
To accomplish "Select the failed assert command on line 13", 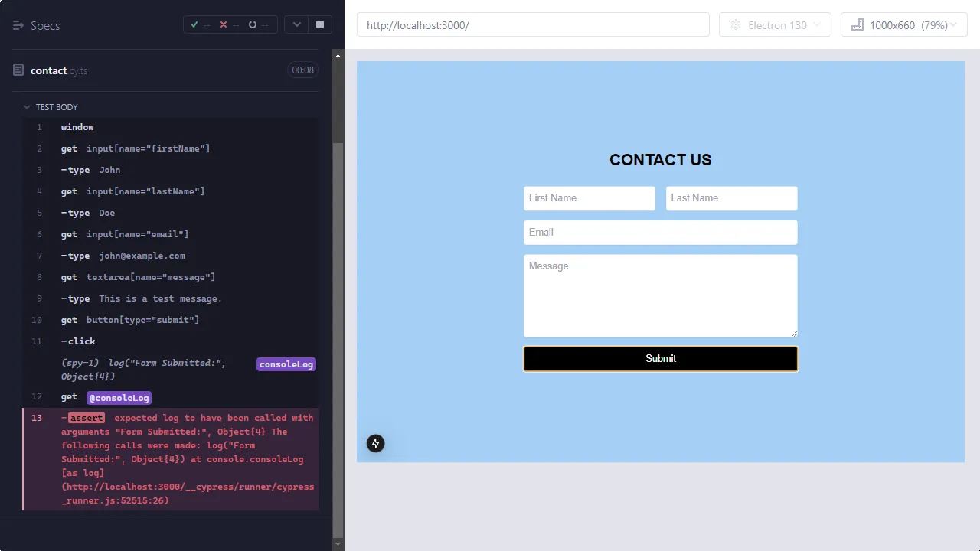I will pyautogui.click(x=171, y=459).
